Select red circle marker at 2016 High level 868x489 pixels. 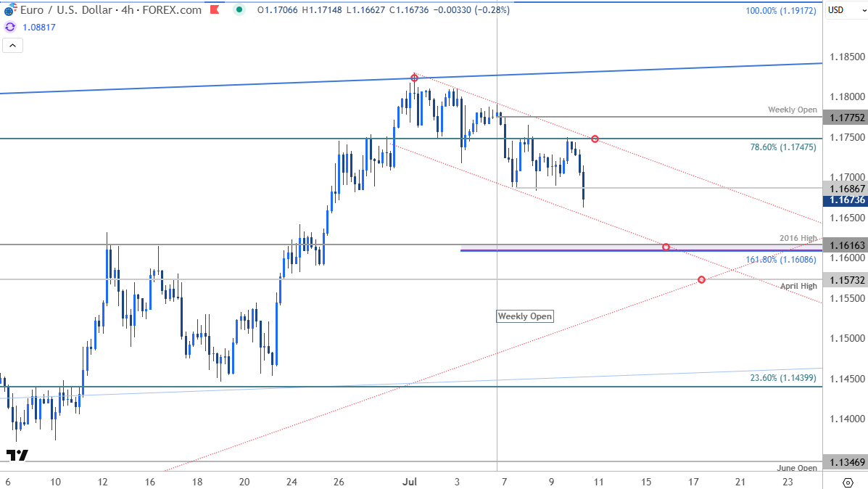[666, 247]
